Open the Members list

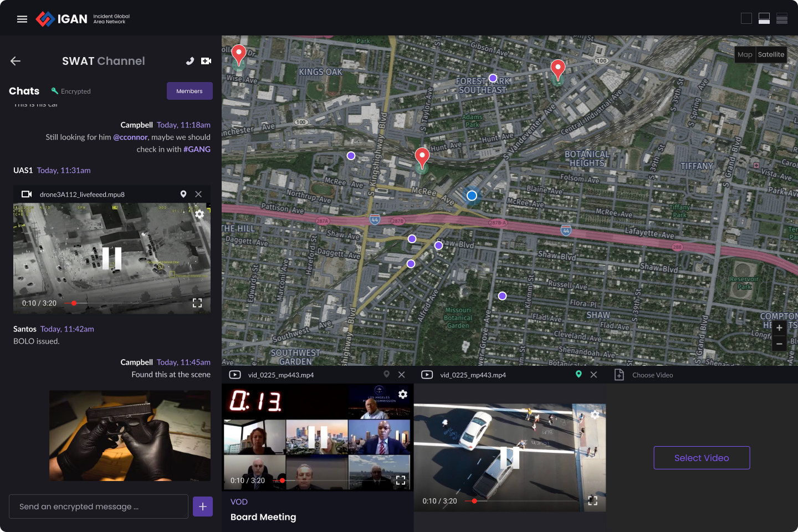pos(190,91)
